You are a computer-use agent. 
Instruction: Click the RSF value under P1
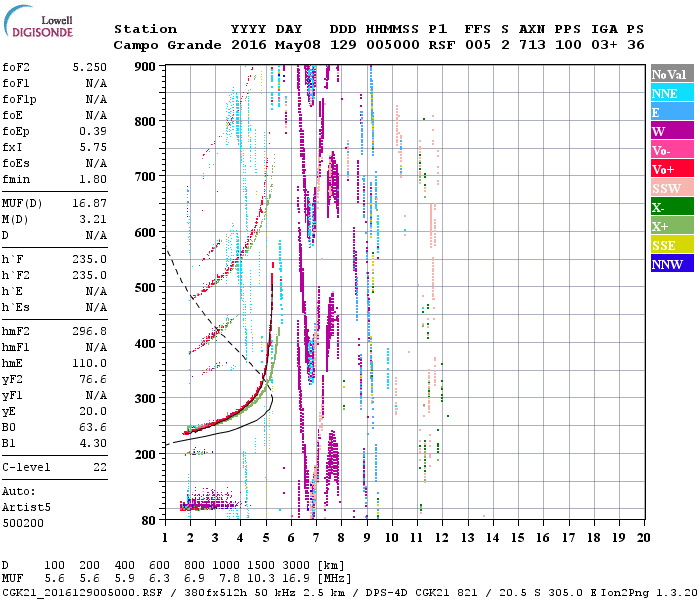442,45
